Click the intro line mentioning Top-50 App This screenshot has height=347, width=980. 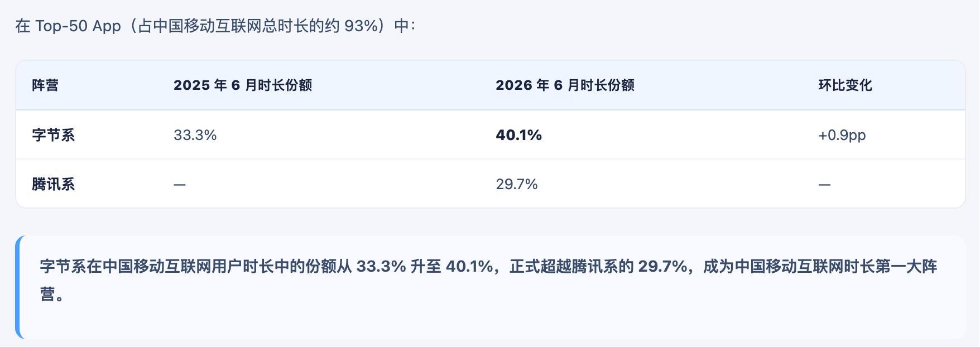[215, 26]
